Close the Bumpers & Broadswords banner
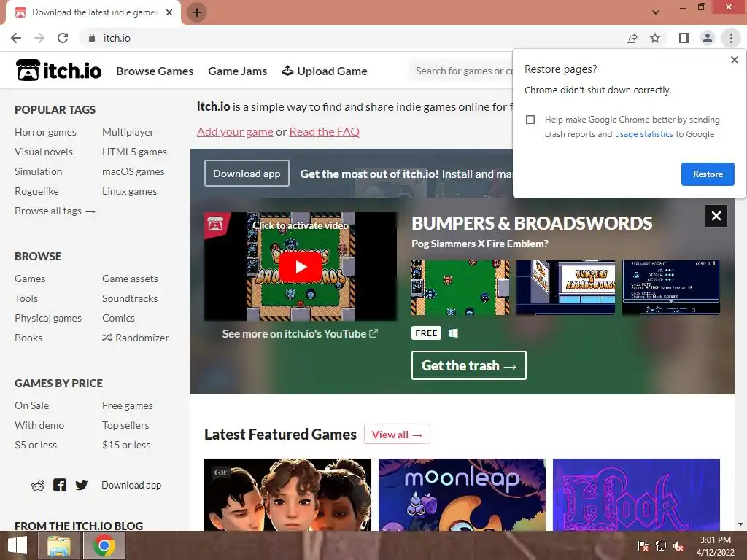The height and width of the screenshot is (560, 747). (716, 216)
